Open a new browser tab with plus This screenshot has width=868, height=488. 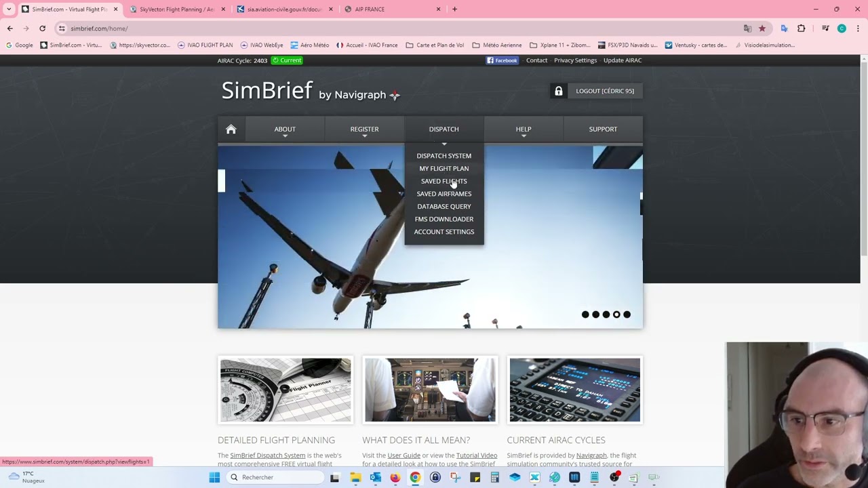pos(454,9)
